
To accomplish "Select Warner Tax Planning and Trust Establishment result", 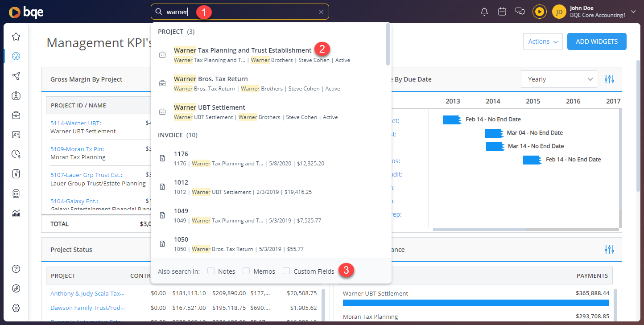I will pyautogui.click(x=268, y=55).
